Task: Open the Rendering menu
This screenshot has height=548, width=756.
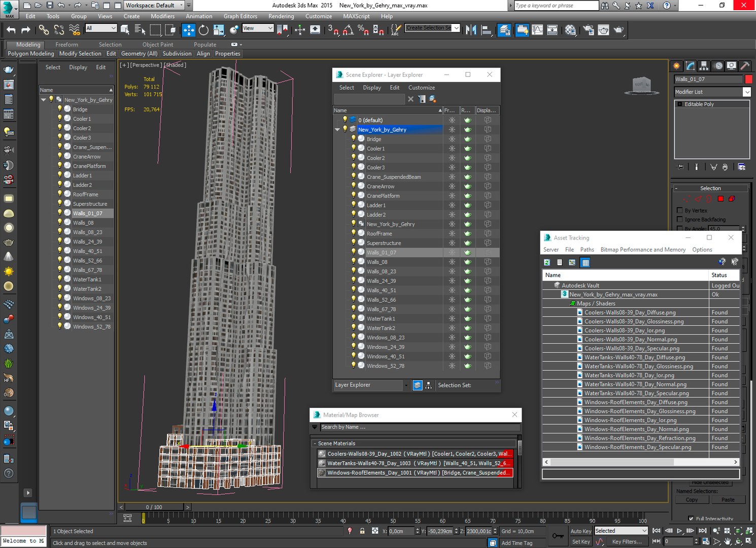Action: click(281, 16)
